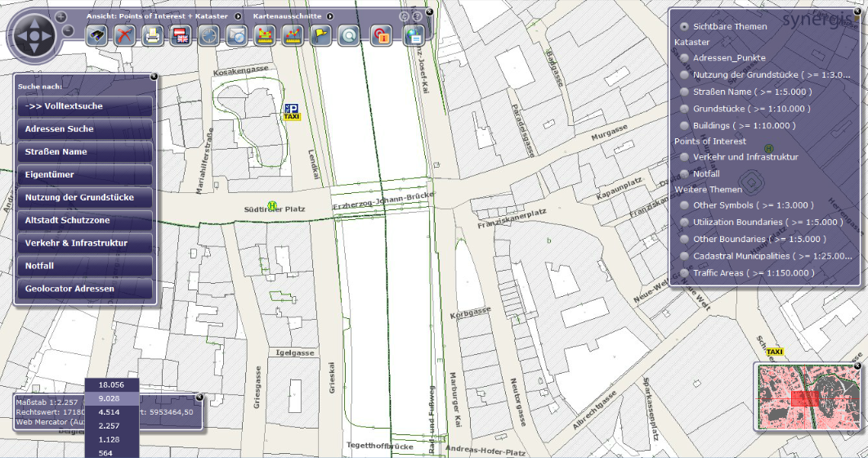Open the Kartenausschnitte dropdown arrow
The image size is (868, 458).
point(329,16)
